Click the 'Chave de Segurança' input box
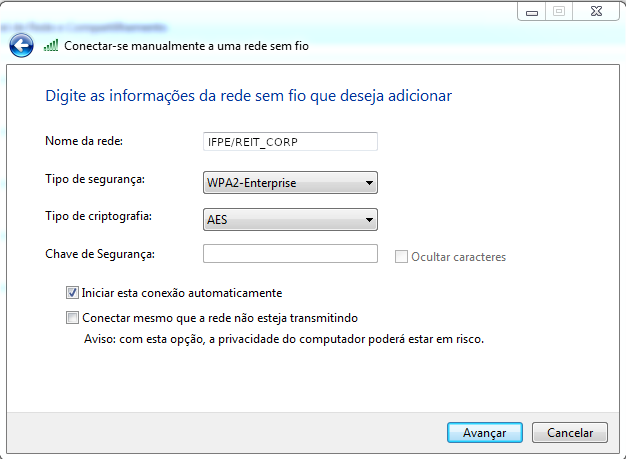This screenshot has height=459, width=626. [290, 254]
